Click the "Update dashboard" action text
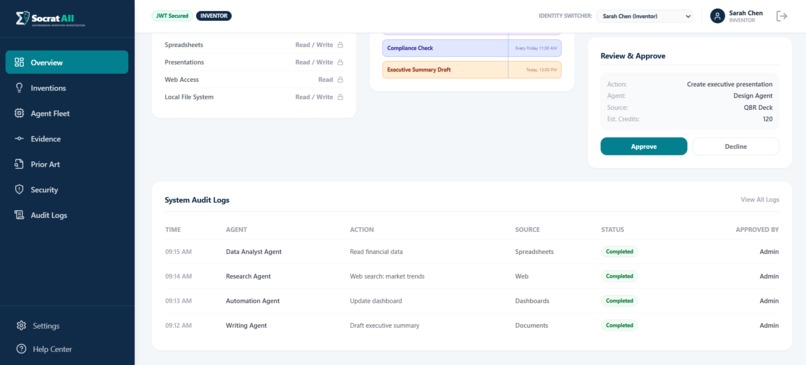Image resolution: width=806 pixels, height=365 pixels. 376,301
